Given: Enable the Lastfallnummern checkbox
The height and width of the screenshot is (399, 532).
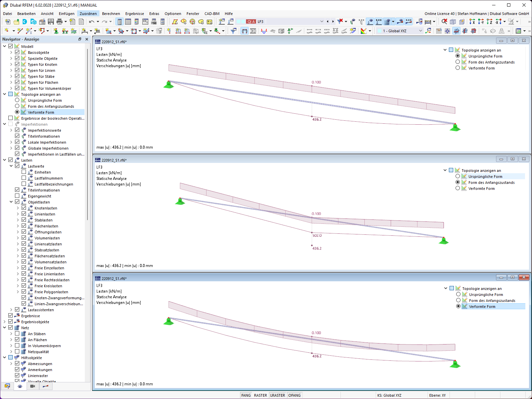Looking at the screenshot, I should 24,178.
